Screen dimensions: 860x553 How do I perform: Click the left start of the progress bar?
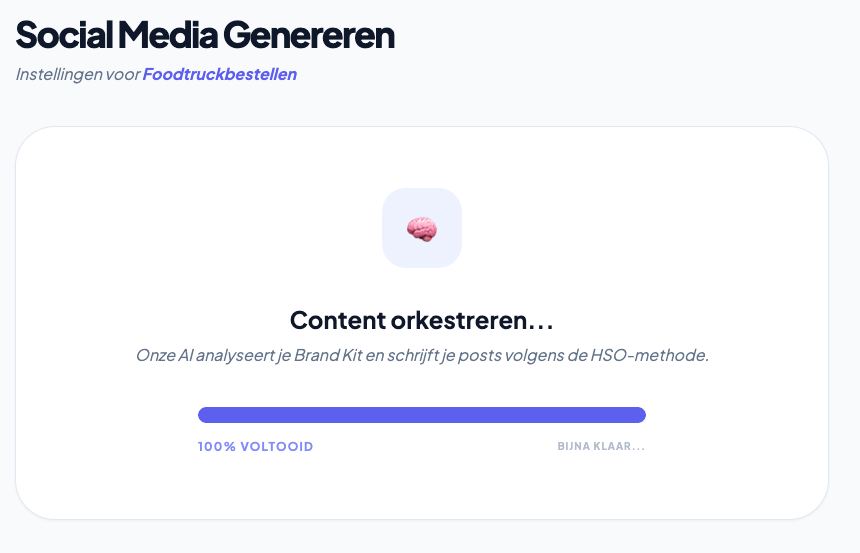(204, 415)
